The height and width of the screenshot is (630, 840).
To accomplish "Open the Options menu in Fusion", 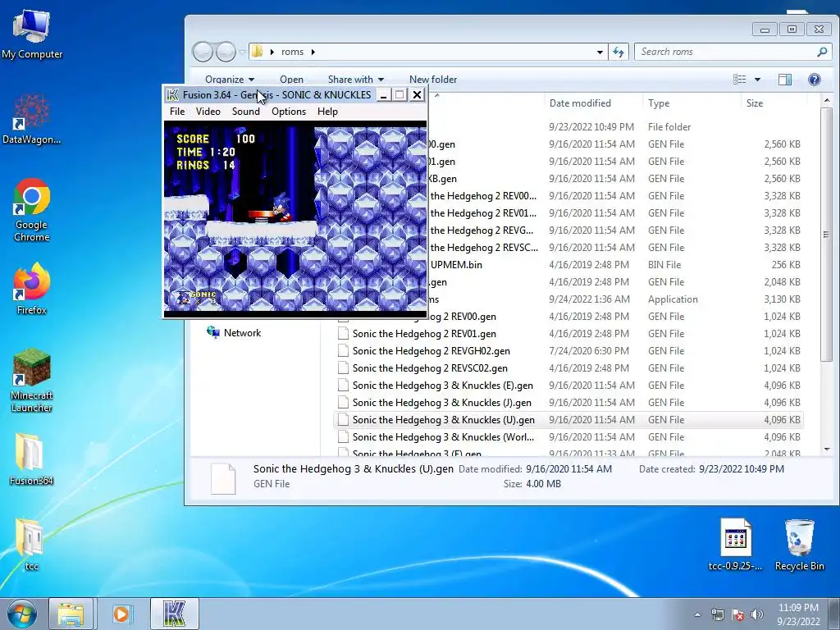I will point(288,112).
